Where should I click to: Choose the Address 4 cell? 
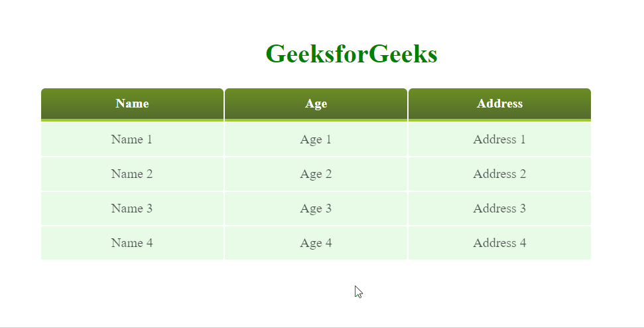(x=499, y=243)
